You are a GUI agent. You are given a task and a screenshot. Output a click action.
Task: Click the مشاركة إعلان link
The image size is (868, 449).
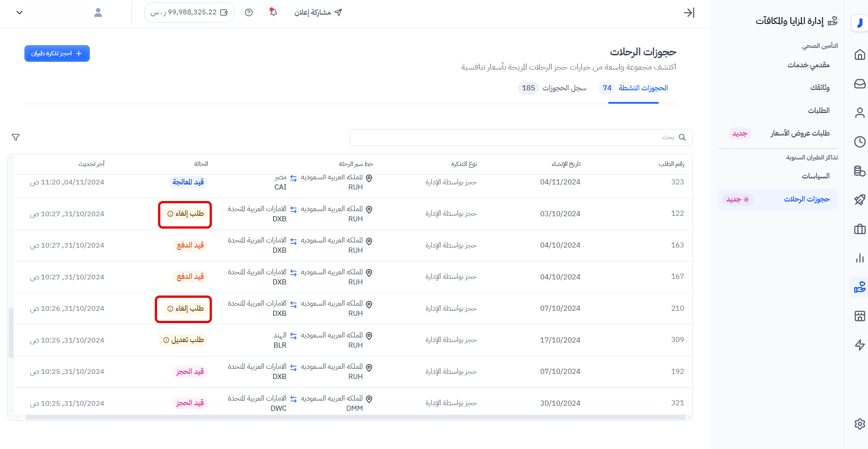click(x=318, y=12)
